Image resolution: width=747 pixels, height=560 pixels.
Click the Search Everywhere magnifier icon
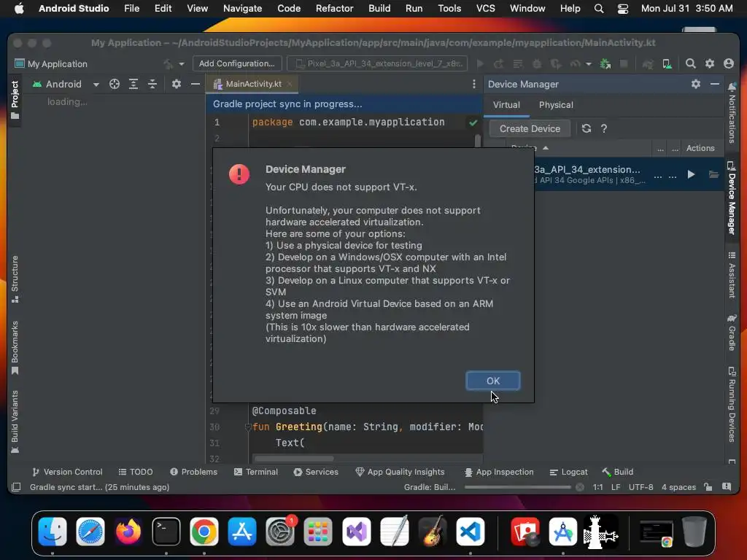pyautogui.click(x=690, y=63)
